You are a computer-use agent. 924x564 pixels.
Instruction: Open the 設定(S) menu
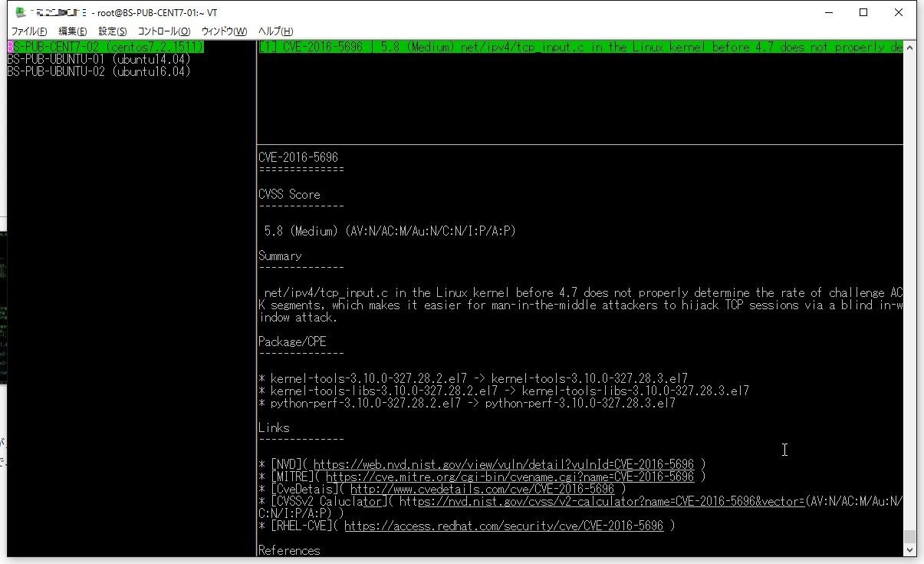click(113, 31)
